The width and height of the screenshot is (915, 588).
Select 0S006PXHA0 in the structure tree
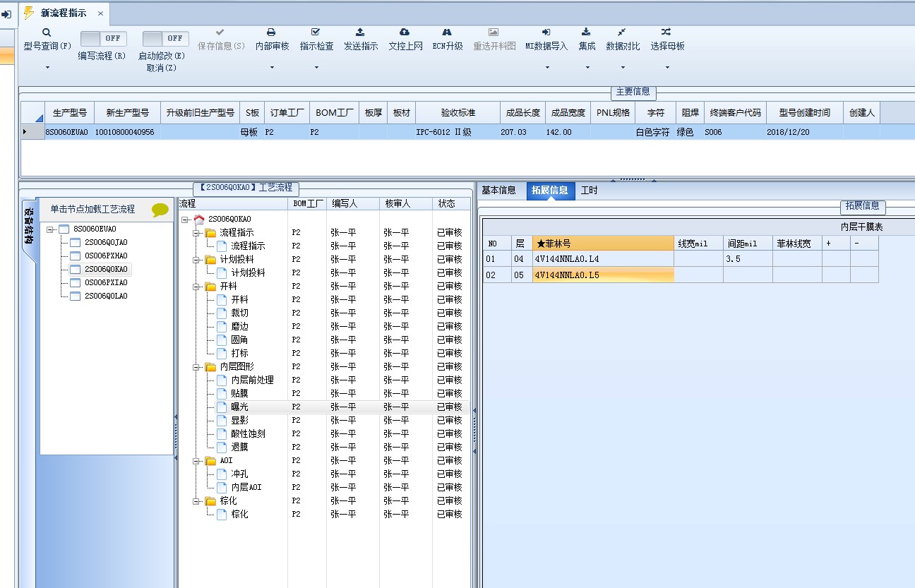point(106,256)
